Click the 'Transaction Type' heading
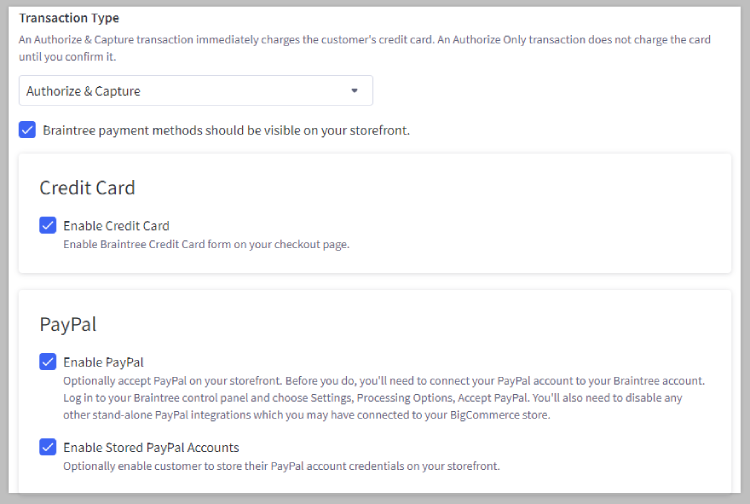The width and height of the screenshot is (750, 504). (69, 18)
